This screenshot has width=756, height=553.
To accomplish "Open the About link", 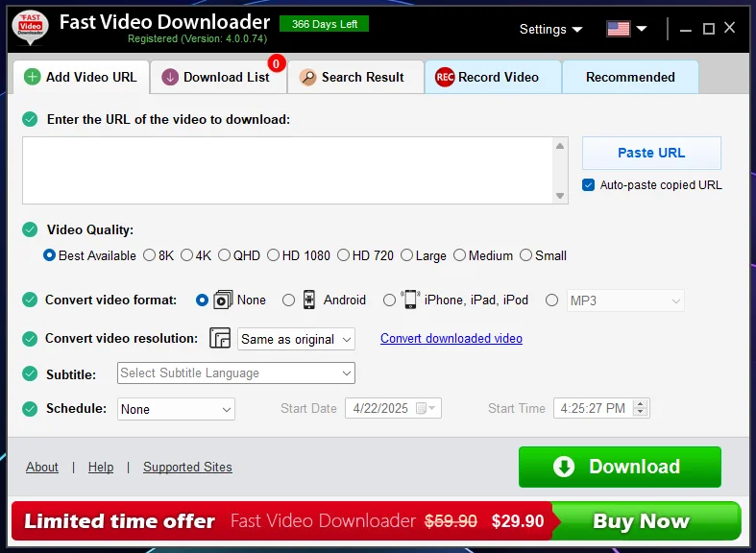I will point(42,467).
